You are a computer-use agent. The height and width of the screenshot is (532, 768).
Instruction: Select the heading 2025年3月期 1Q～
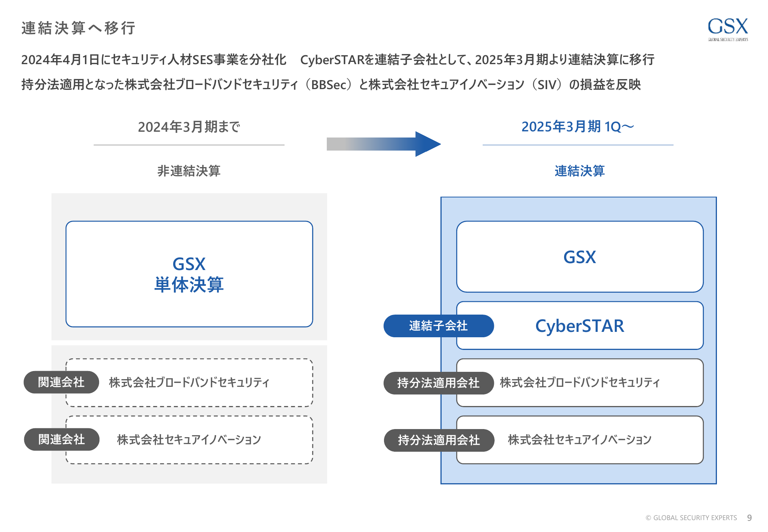point(578,126)
